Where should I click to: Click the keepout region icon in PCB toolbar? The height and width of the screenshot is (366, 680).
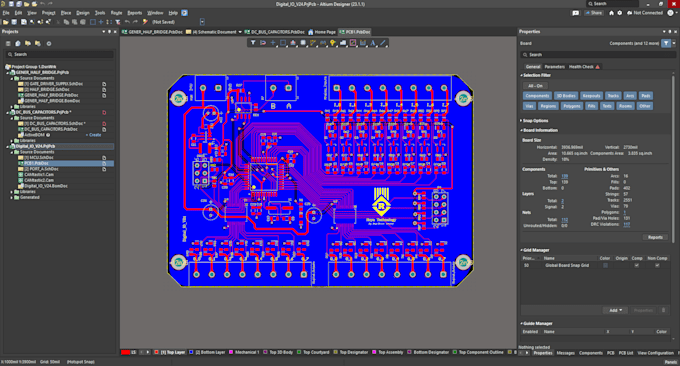click(x=353, y=42)
